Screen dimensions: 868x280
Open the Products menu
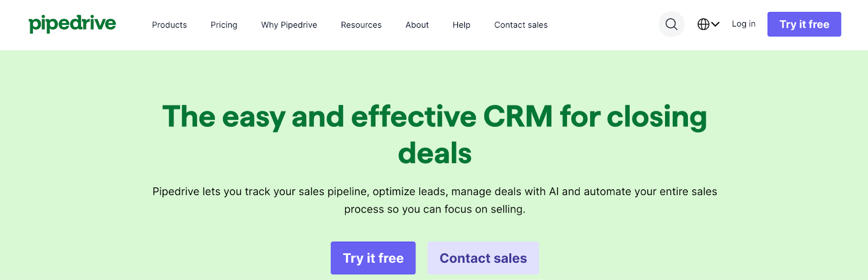[169, 25]
